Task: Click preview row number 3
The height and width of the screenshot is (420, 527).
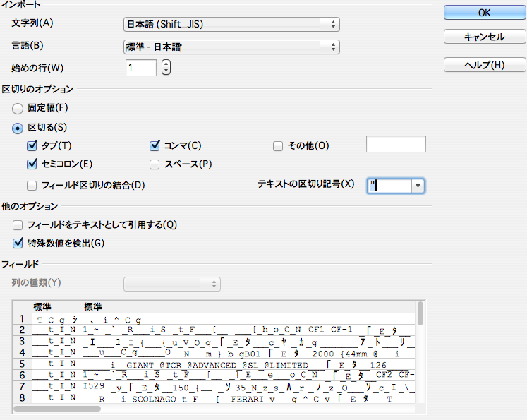Action: [x=22, y=342]
